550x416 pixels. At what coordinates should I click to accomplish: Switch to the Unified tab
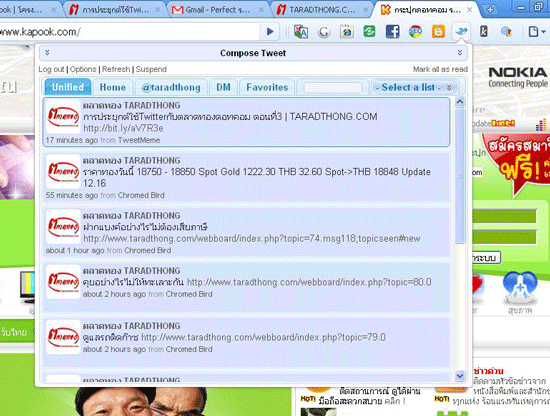pos(68,87)
